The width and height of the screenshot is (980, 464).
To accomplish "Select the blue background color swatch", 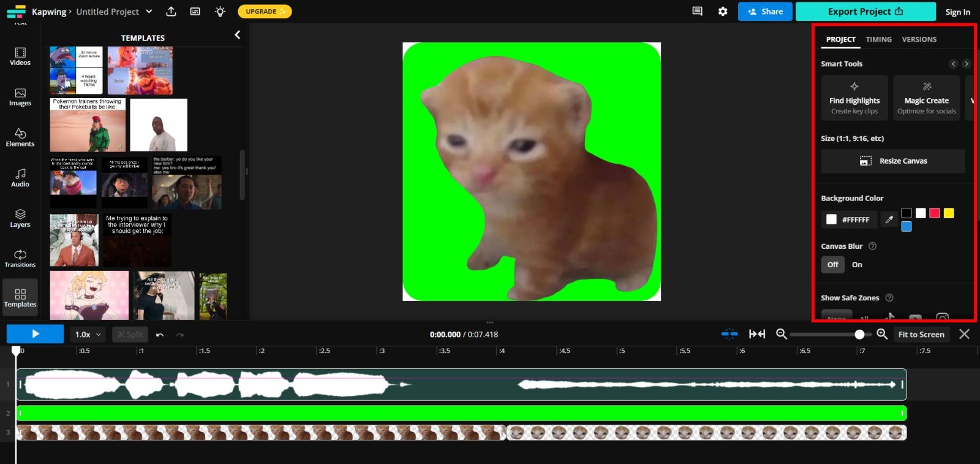I will click(907, 227).
